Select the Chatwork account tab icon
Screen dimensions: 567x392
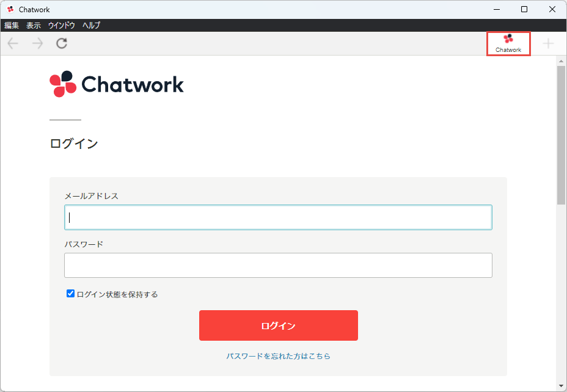tap(508, 43)
